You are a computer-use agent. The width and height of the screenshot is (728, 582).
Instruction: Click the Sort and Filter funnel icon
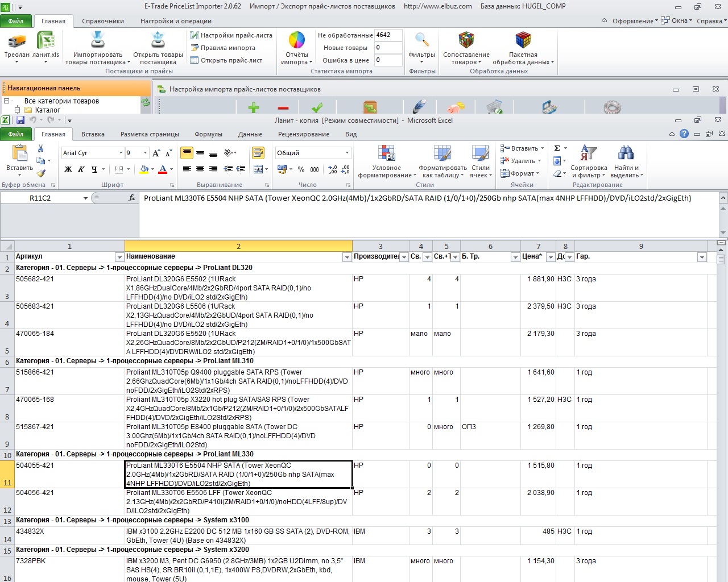(588, 153)
